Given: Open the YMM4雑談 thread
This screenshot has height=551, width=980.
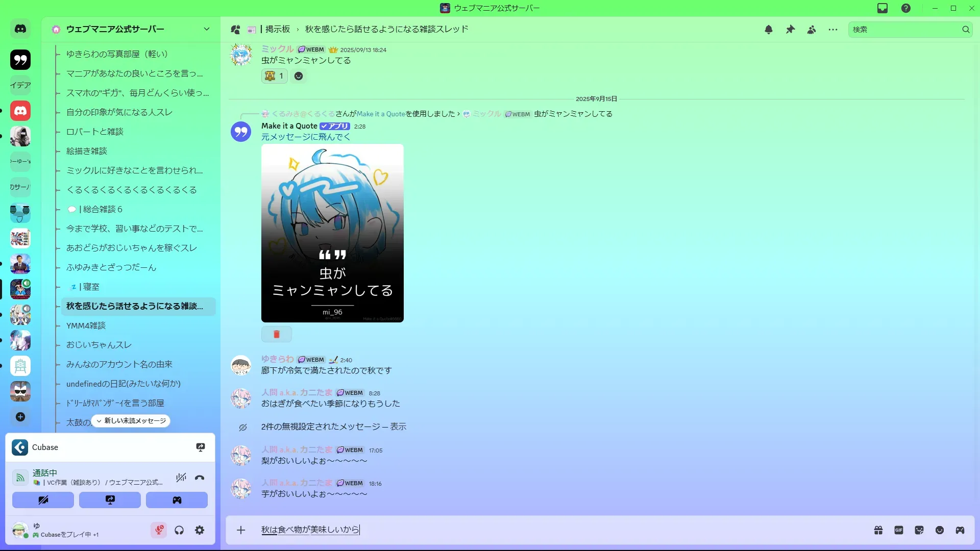Looking at the screenshot, I should point(86,325).
